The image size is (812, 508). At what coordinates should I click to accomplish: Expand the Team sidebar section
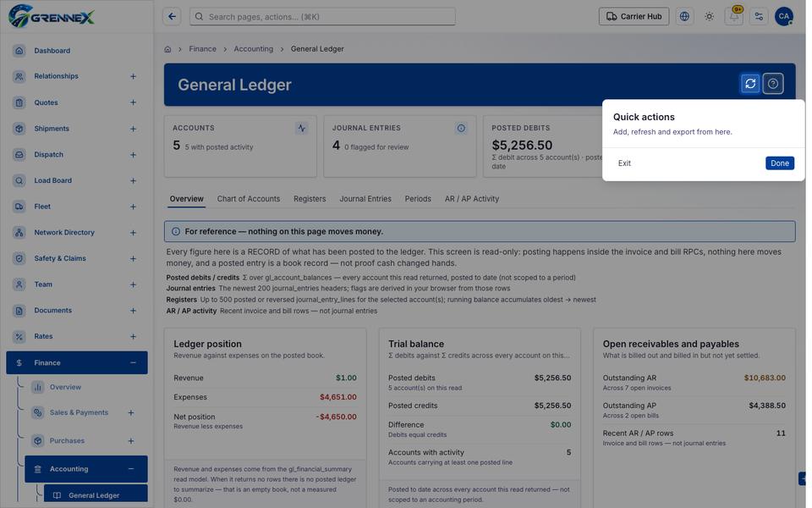[x=133, y=284]
